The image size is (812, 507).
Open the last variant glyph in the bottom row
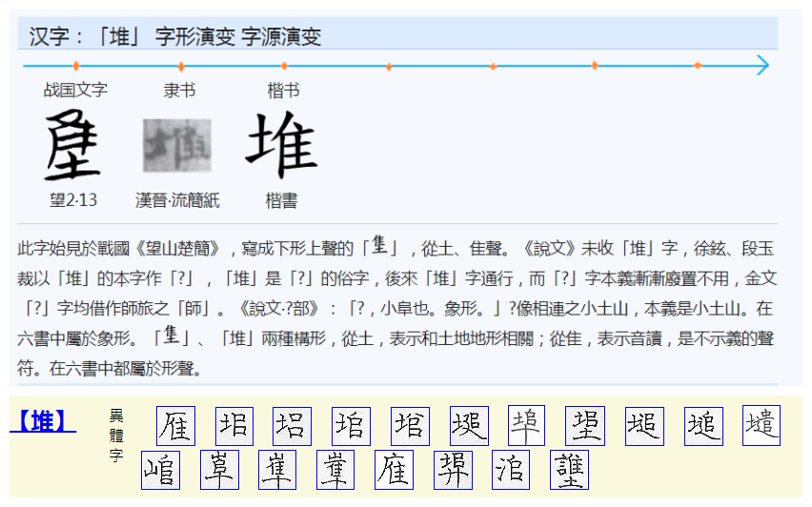tap(569, 470)
